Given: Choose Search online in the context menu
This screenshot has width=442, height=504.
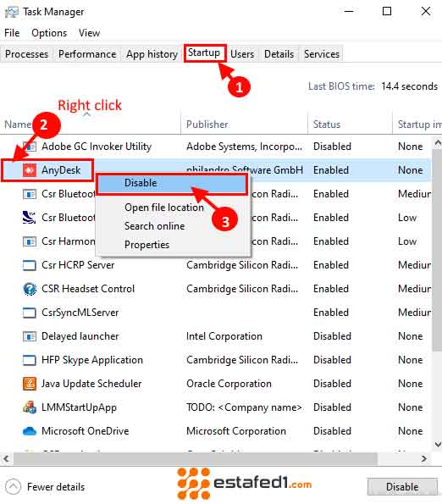Looking at the screenshot, I should click(154, 226).
